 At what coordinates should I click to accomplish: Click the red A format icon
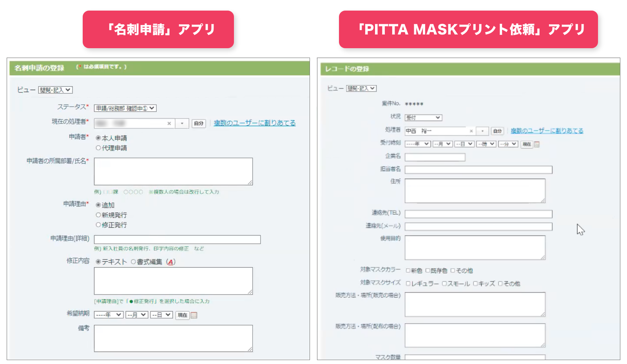[x=170, y=262]
